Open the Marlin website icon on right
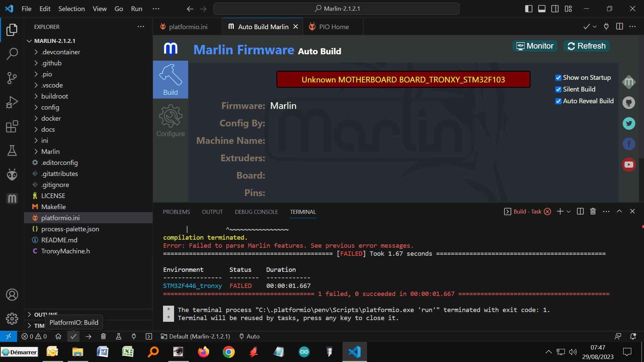The width and height of the screenshot is (644, 362). (629, 82)
